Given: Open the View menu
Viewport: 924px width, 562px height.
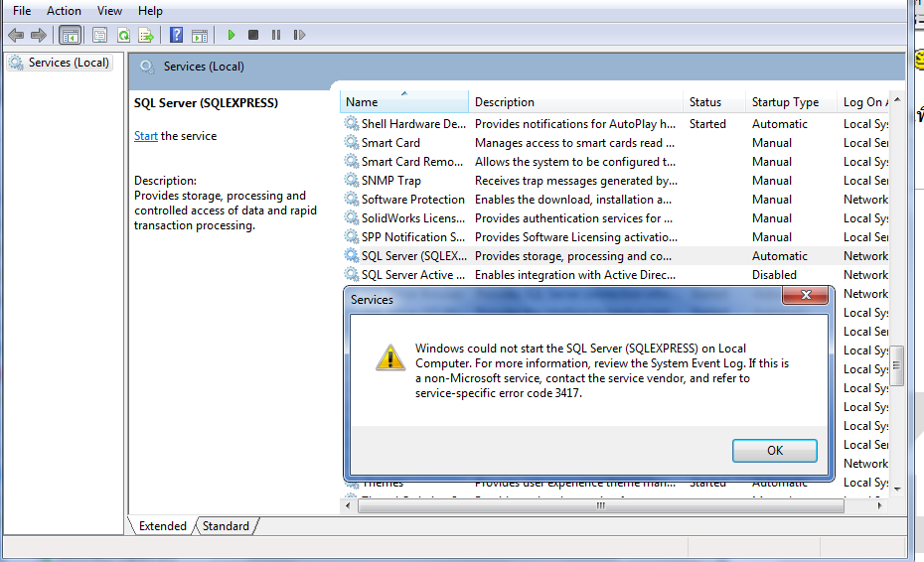Looking at the screenshot, I should click(x=109, y=11).
